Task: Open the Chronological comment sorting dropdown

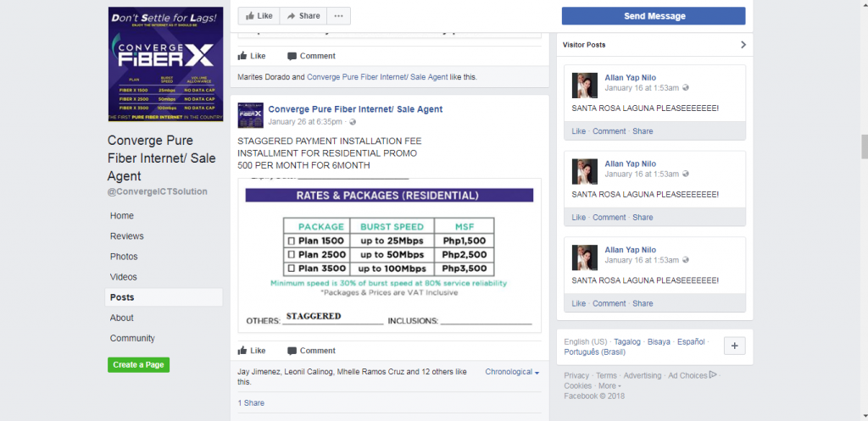Action: point(512,373)
